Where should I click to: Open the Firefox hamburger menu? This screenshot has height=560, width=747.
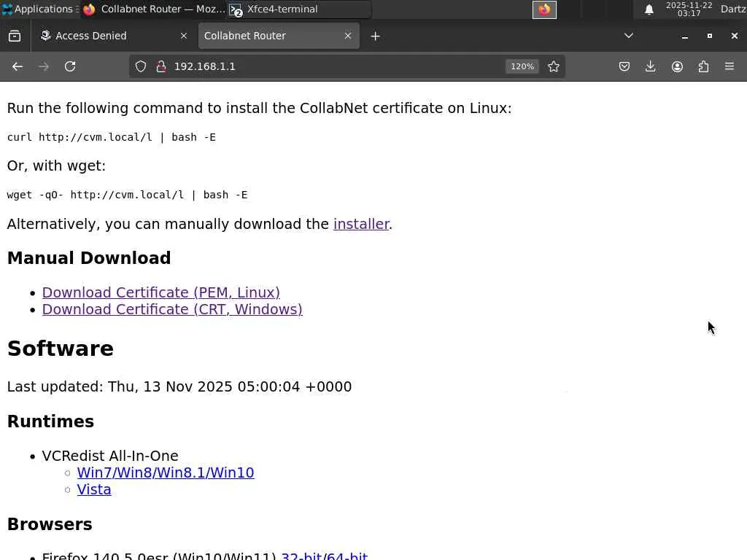click(729, 66)
